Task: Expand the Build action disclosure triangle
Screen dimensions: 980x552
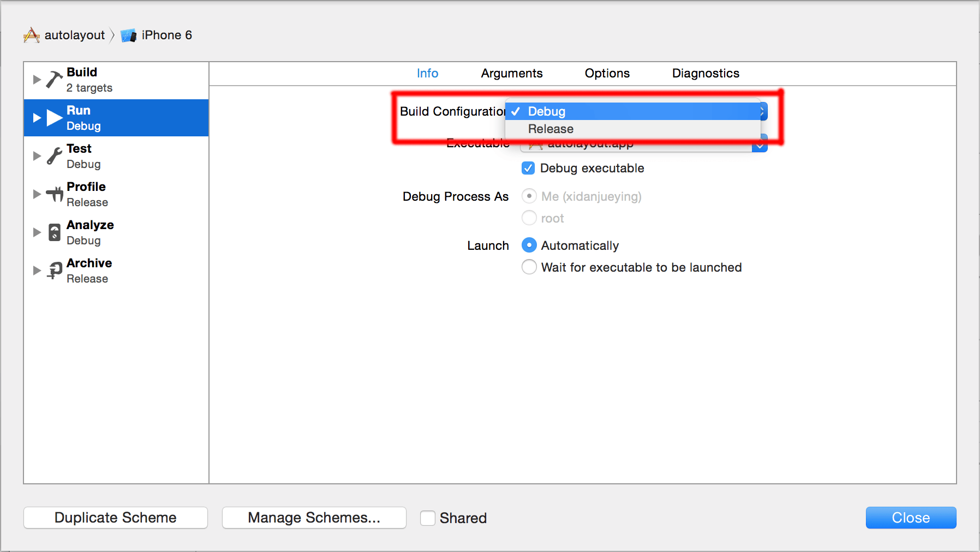Action: pyautogui.click(x=37, y=80)
